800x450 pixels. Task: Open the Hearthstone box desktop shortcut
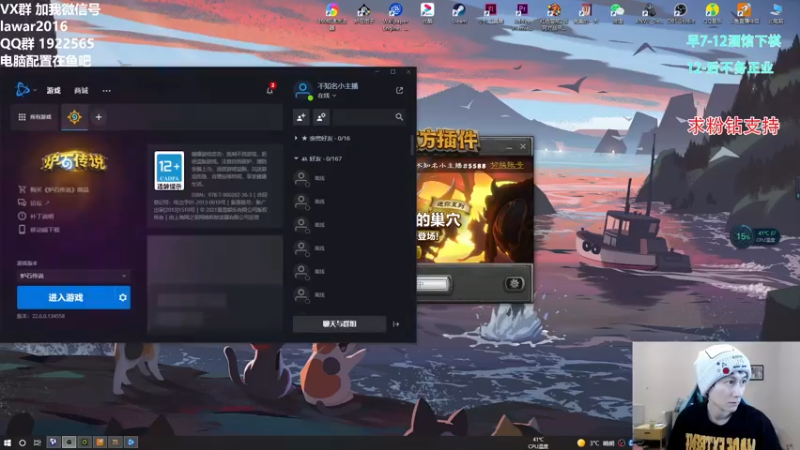pyautogui.click(x=364, y=14)
